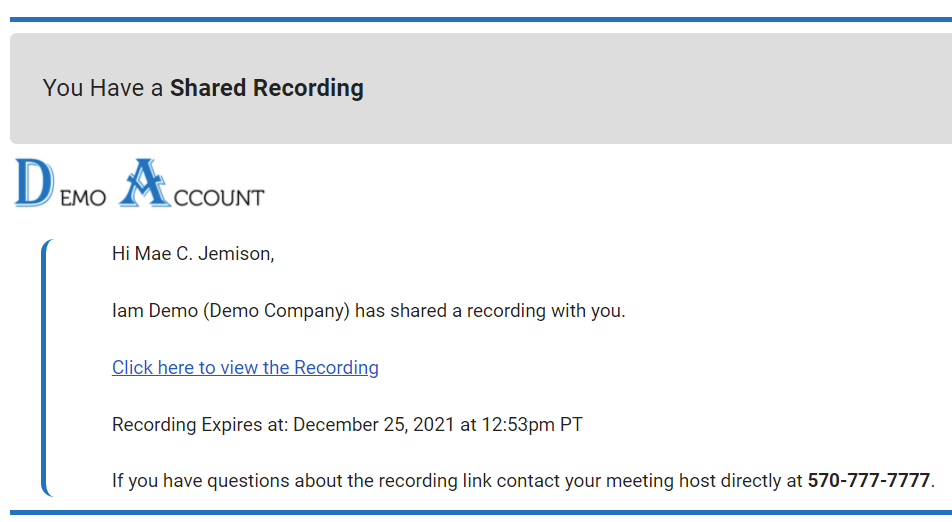
Task: Open the 'Click here to view the Recording' link
Action: coord(245,368)
